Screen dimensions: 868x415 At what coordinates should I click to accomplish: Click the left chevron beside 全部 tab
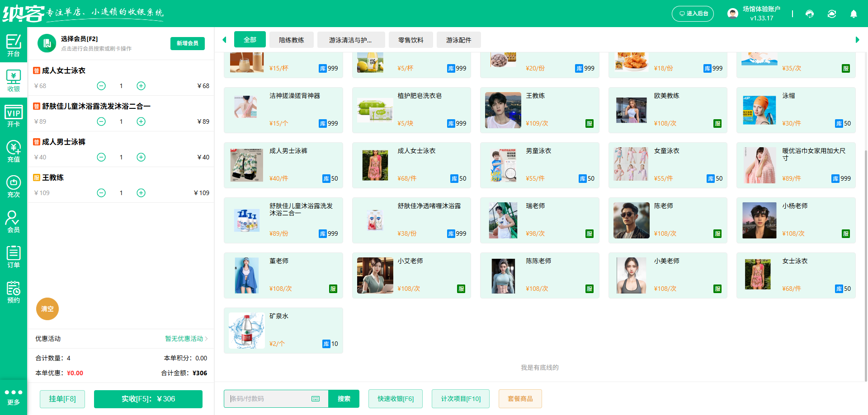coord(224,39)
